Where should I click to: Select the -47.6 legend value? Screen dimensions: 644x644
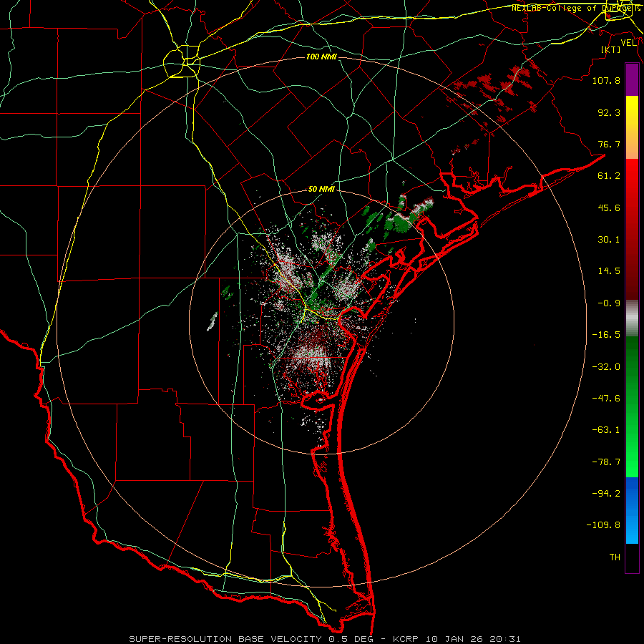click(x=606, y=399)
